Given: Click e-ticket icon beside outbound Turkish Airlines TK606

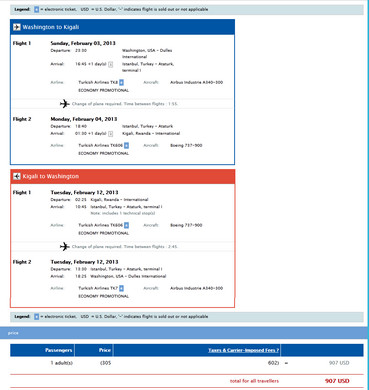Looking at the screenshot, I should pos(127,146).
